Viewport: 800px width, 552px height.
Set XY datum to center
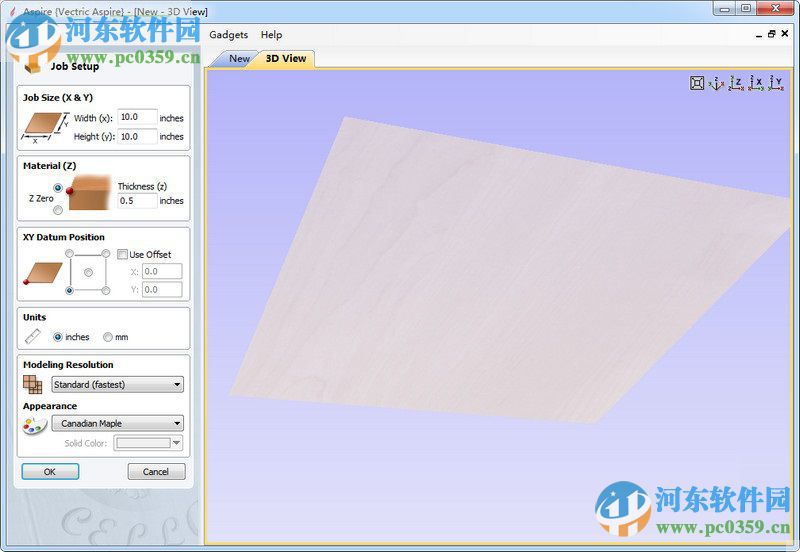[x=88, y=272]
